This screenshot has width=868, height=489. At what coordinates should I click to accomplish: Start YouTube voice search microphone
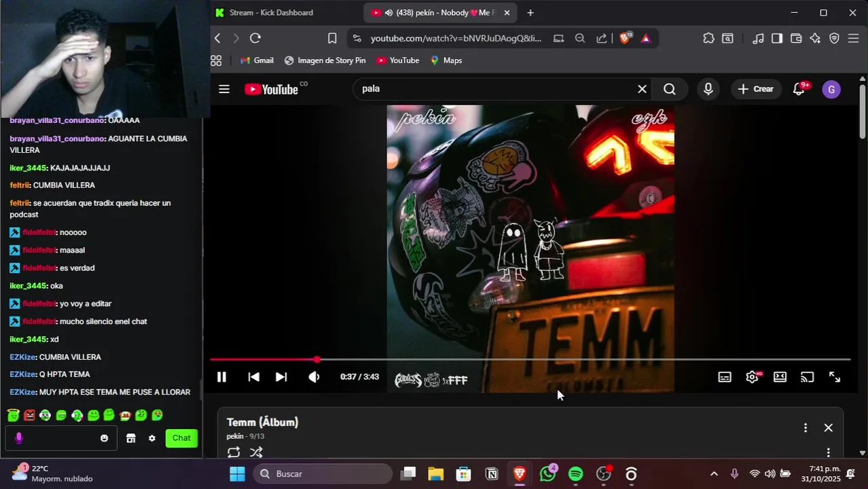tap(708, 89)
